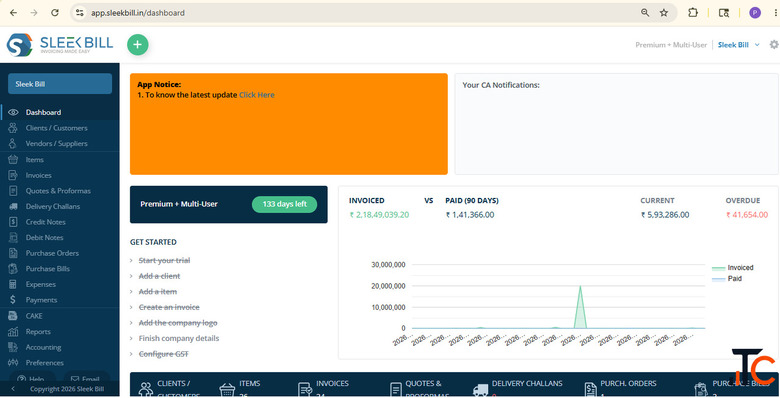
Task: Go back with the browser back arrow
Action: [x=13, y=13]
